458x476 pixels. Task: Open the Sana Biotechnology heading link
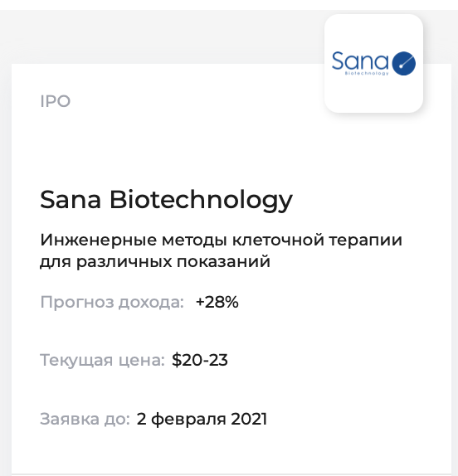[166, 200]
